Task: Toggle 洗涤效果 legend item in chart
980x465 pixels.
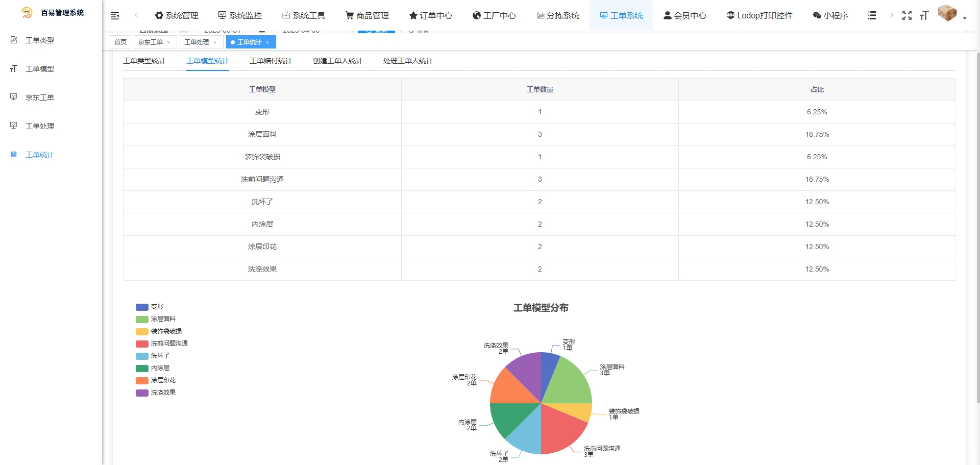Action: point(156,393)
